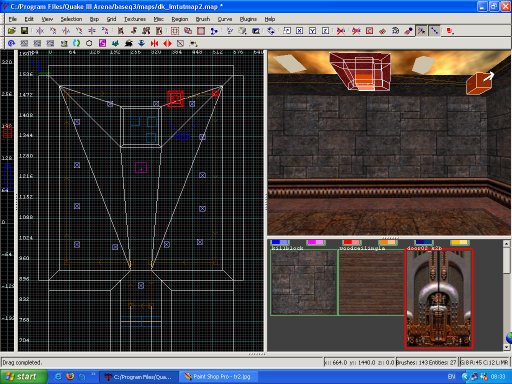Screen dimensions: 512x384
Task: Switch to Paint Shop Pro taskbar button
Action: coord(218,377)
